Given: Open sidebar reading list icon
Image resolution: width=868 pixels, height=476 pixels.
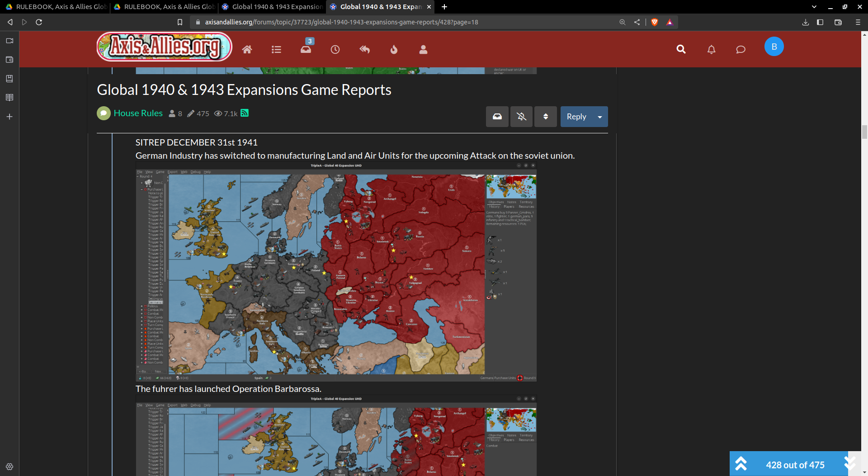Looking at the screenshot, I should 9,98.
